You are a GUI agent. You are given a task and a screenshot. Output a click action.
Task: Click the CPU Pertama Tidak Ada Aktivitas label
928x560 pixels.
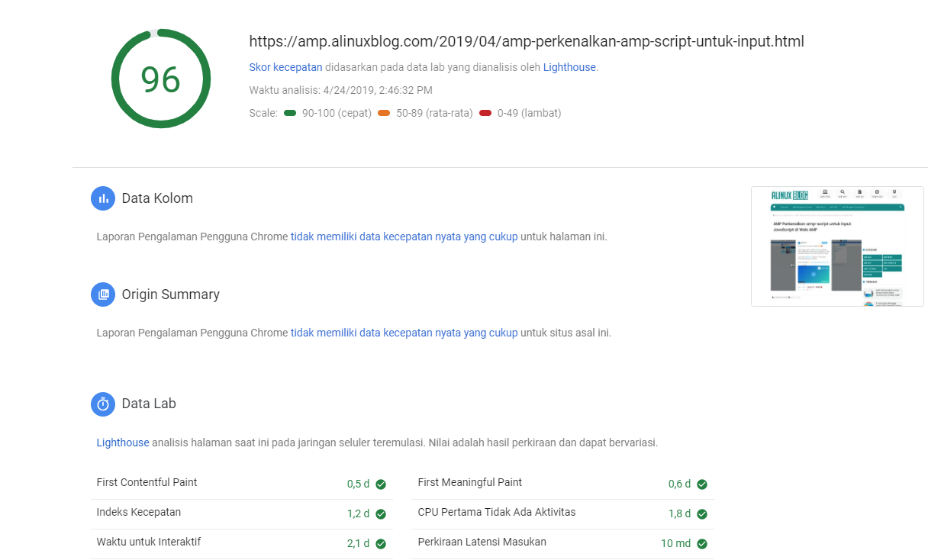(497, 512)
